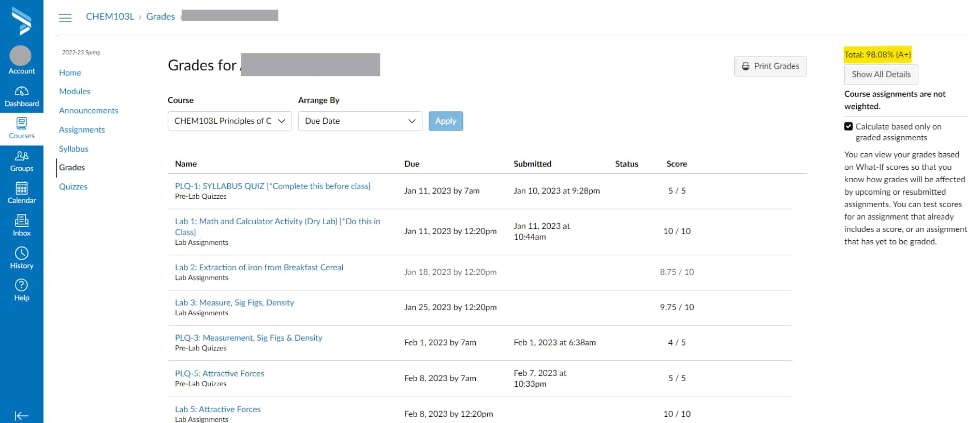Image resolution: width=980 pixels, height=423 pixels.
Task: Open Lab 3: Measure, Sig Figs, Density
Action: click(235, 302)
